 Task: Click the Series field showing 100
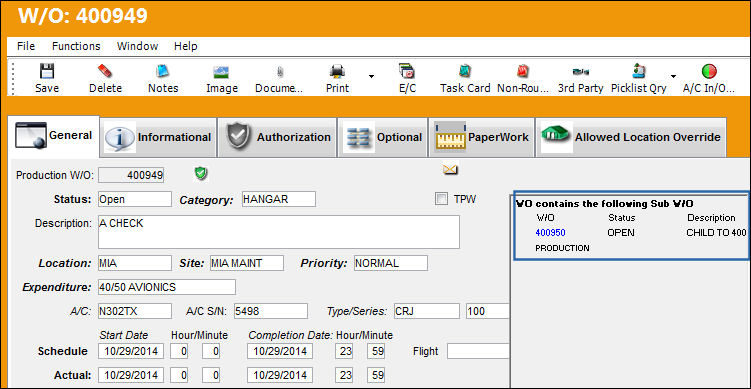488,311
